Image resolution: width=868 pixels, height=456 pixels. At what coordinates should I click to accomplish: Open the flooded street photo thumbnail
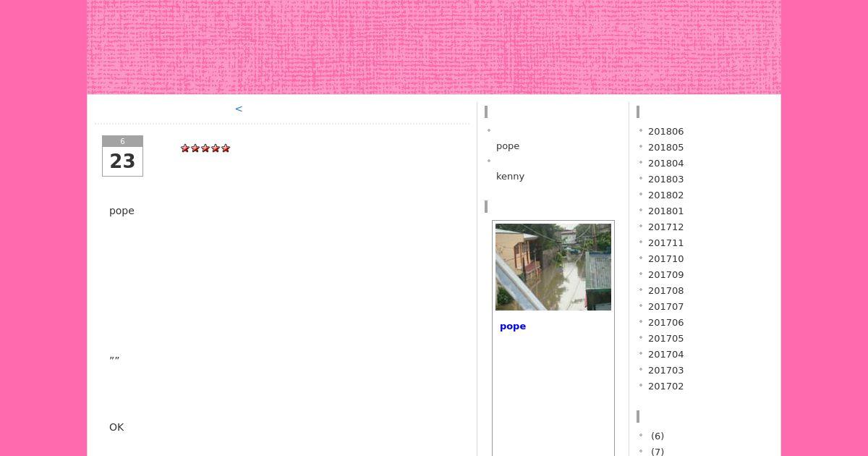click(553, 267)
